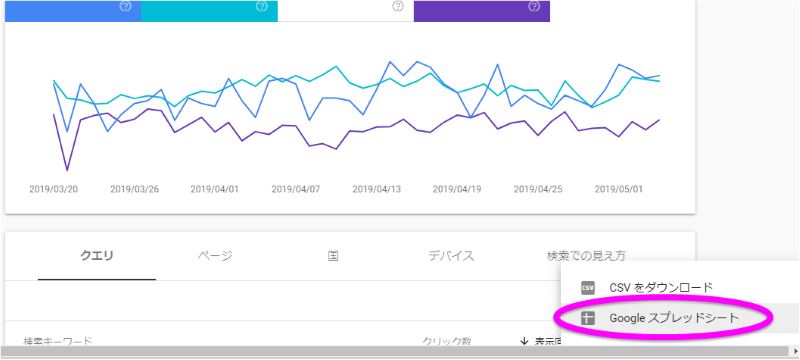Toggle the purple metric card off
This screenshot has height=360, width=800.
point(482,11)
